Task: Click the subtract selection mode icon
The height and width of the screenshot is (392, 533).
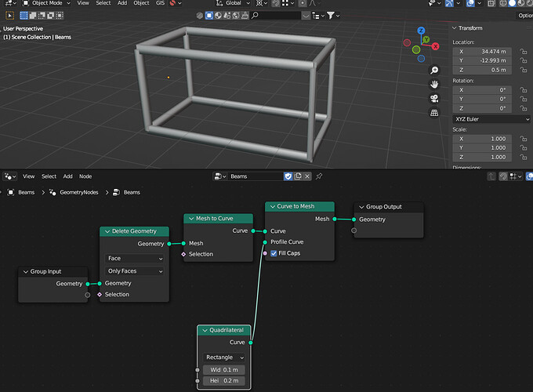Action: coord(42,16)
